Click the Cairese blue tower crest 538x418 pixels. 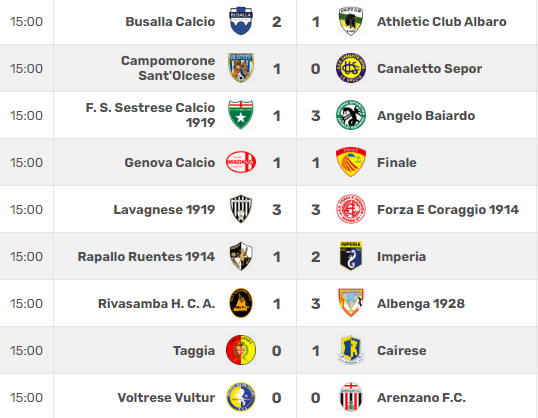tap(351, 350)
